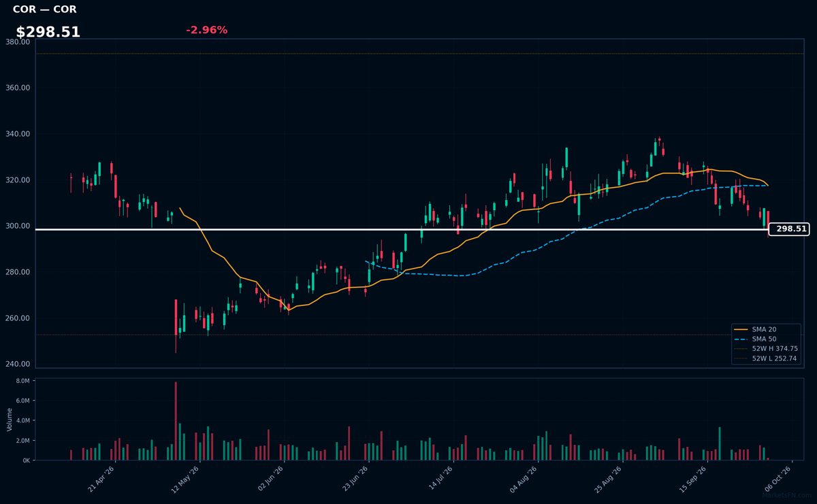817x504 pixels.
Task: Click the 300.00 price axis label
Action: click(x=17, y=226)
